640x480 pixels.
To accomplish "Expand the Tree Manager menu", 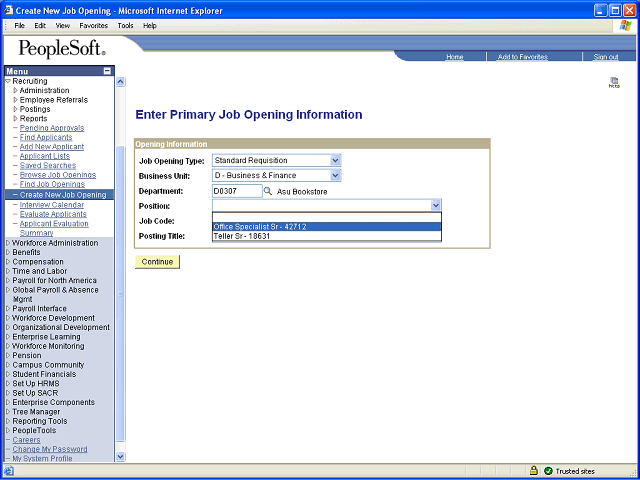I will [x=8, y=411].
